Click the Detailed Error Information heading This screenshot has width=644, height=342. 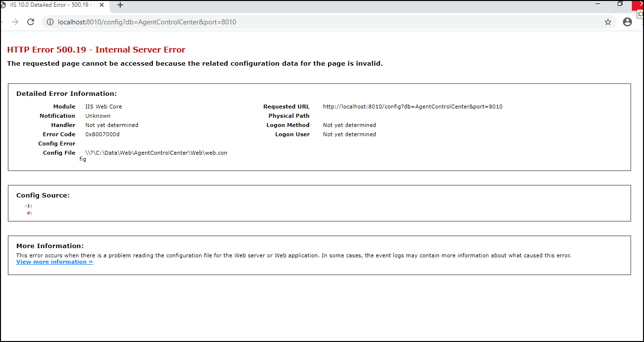66,94
